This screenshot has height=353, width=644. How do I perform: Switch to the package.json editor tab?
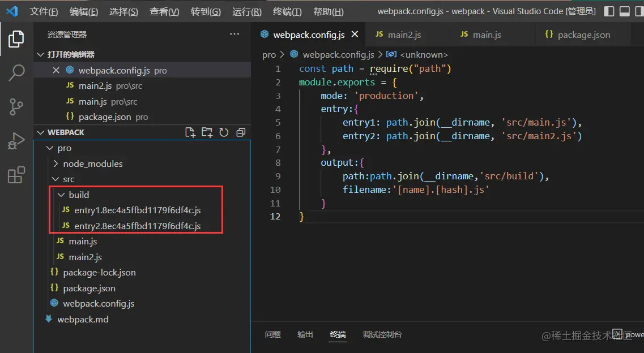[583, 35]
